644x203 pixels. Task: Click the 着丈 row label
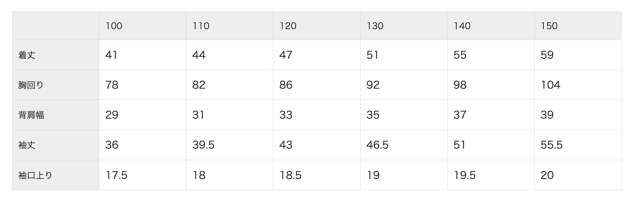(27, 55)
